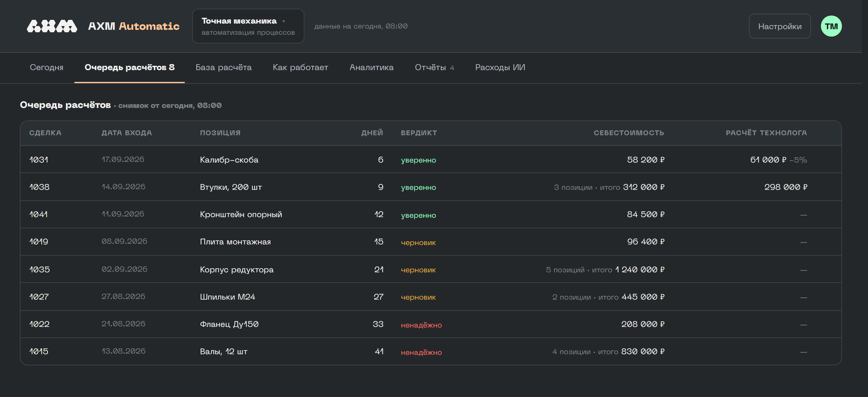Open the Как работает tab
This screenshot has width=868, height=397.
300,67
